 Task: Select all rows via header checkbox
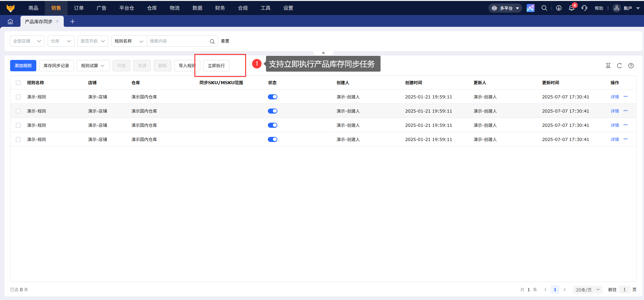[x=18, y=83]
